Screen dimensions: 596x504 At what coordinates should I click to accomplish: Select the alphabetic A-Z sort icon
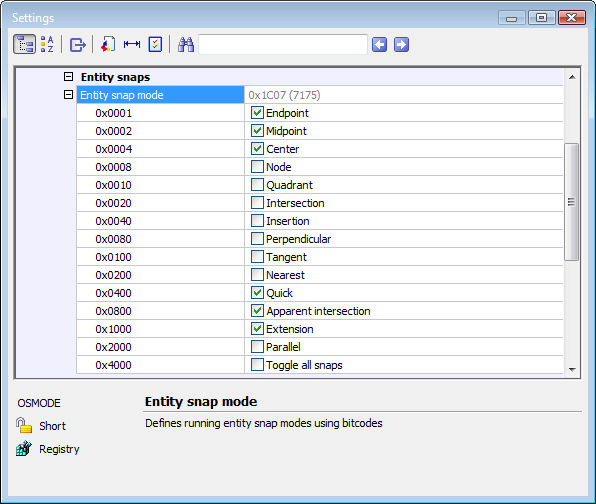click(47, 44)
